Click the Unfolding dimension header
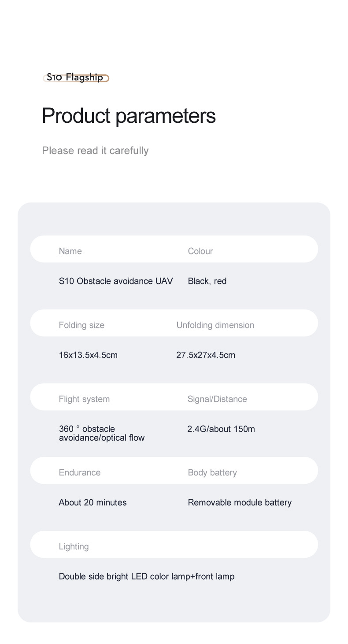The width and height of the screenshot is (348, 644). click(215, 325)
